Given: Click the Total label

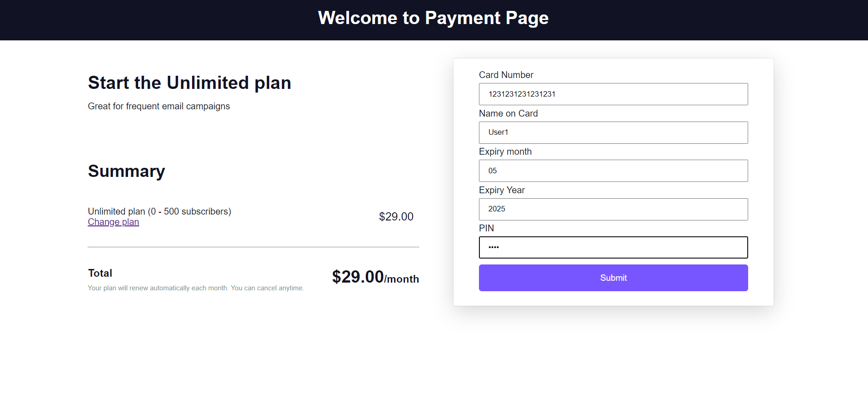Looking at the screenshot, I should (100, 273).
